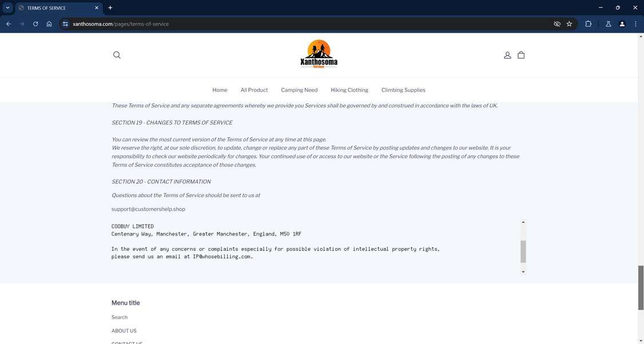The width and height of the screenshot is (644, 344).
Task: Open the Chrome three-dot menu
Action: pos(635,24)
